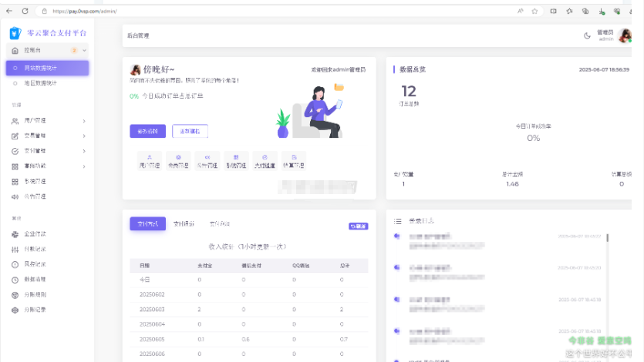644x362 pixels.
Task: Click the outlined button under the greeting
Action: coord(191,131)
